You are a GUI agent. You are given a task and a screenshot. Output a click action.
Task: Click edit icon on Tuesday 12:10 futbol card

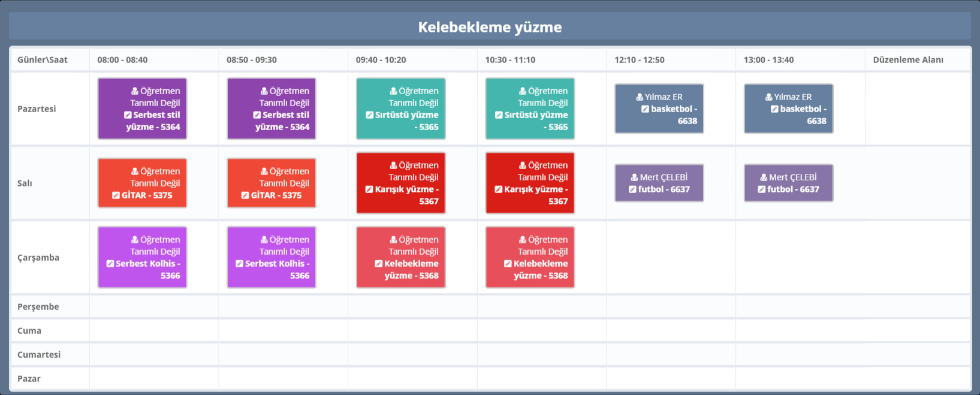point(632,189)
